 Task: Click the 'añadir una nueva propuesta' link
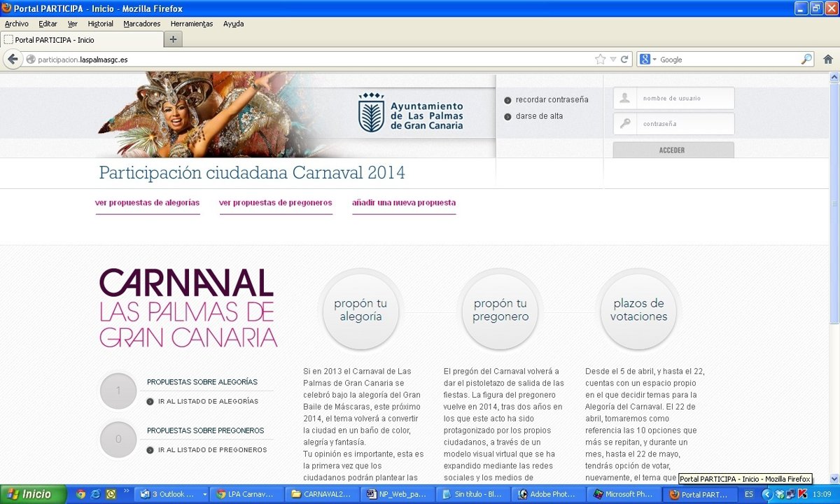coord(403,203)
